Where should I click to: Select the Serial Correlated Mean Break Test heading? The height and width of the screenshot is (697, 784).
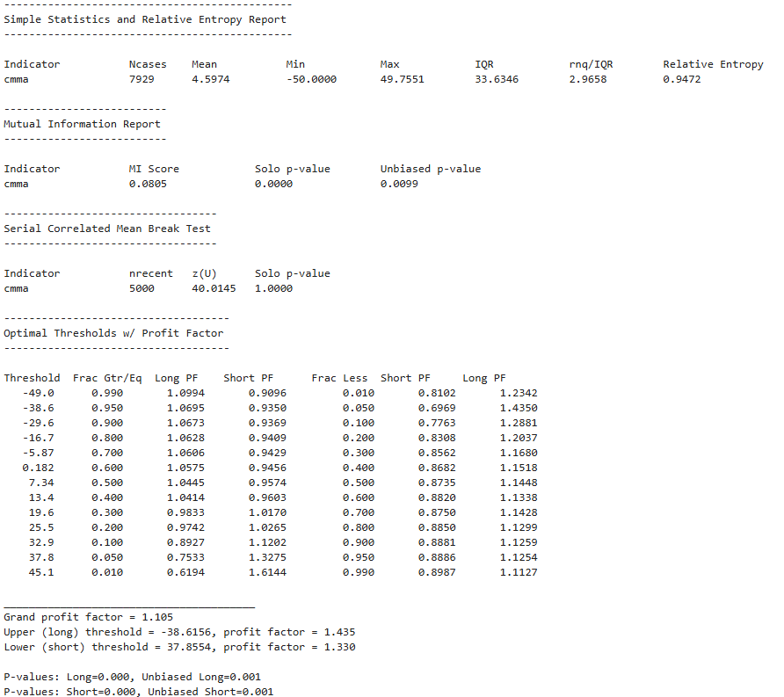point(108,228)
